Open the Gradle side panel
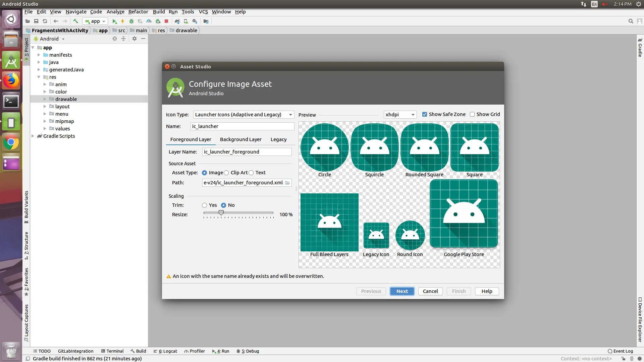 [640, 48]
